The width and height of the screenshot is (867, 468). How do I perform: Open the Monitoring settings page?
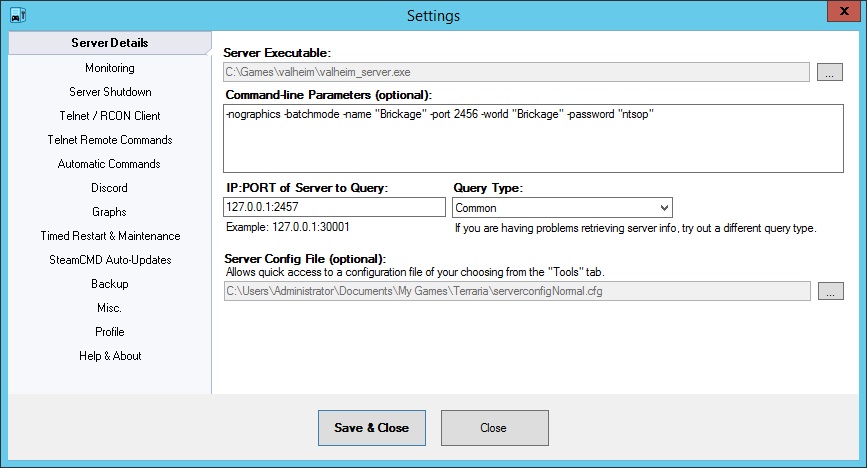(x=110, y=68)
